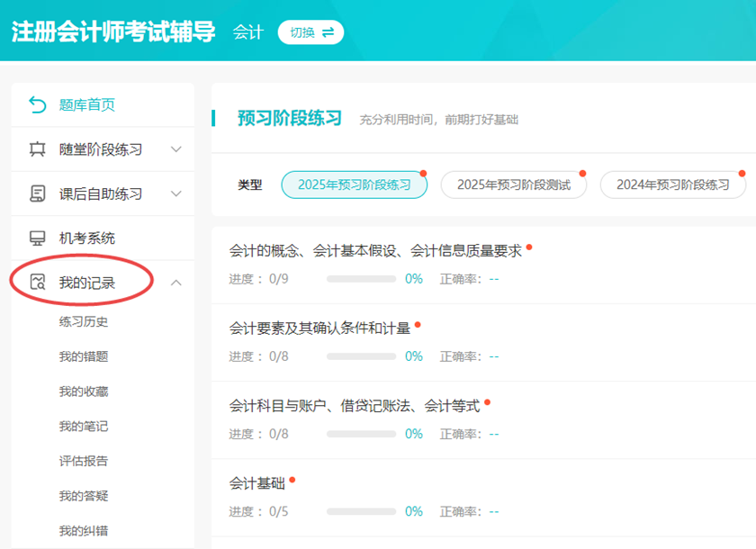Click the search-folder icon for 我的记录
Image resolution: width=756 pixels, height=549 pixels.
click(x=37, y=283)
